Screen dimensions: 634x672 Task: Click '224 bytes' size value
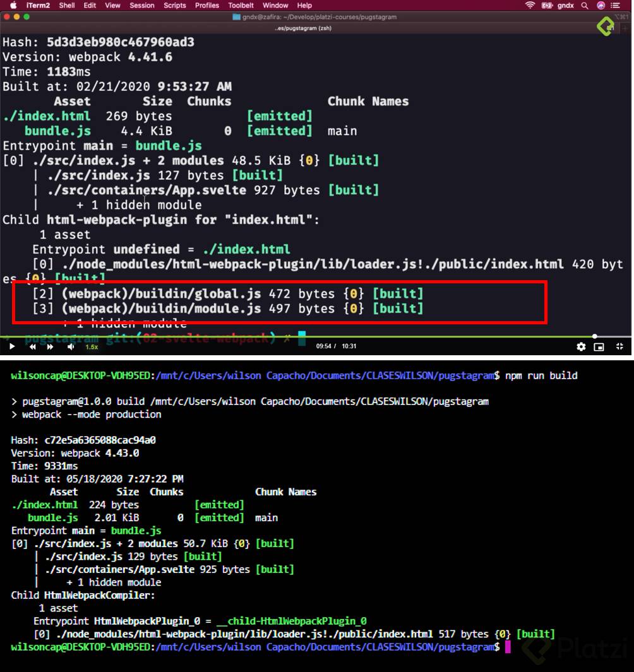(114, 505)
